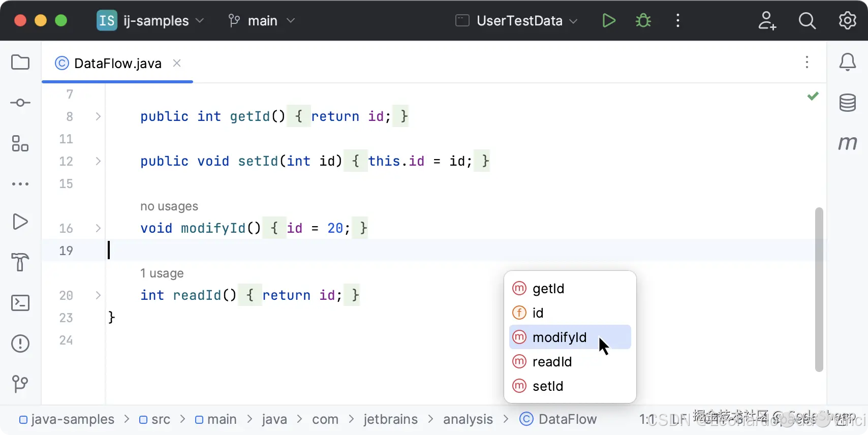The height and width of the screenshot is (435, 868).
Task: Choose readId in the popup list
Action: 570,362
